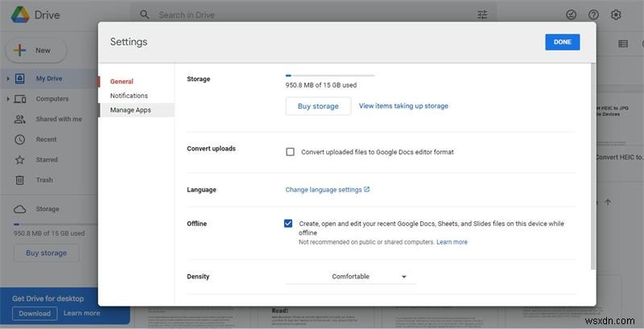
Task: Click the Google Drive logo
Action: [x=20, y=14]
